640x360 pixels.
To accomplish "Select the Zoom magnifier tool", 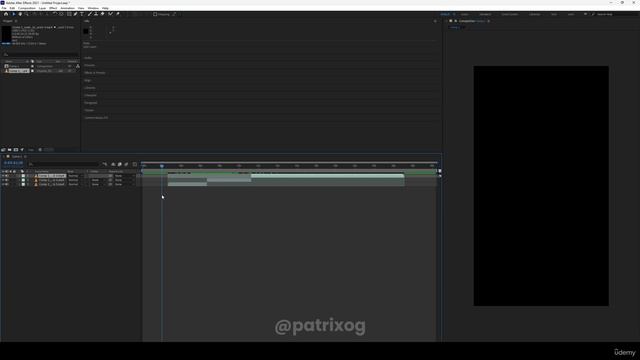I will click(27, 14).
